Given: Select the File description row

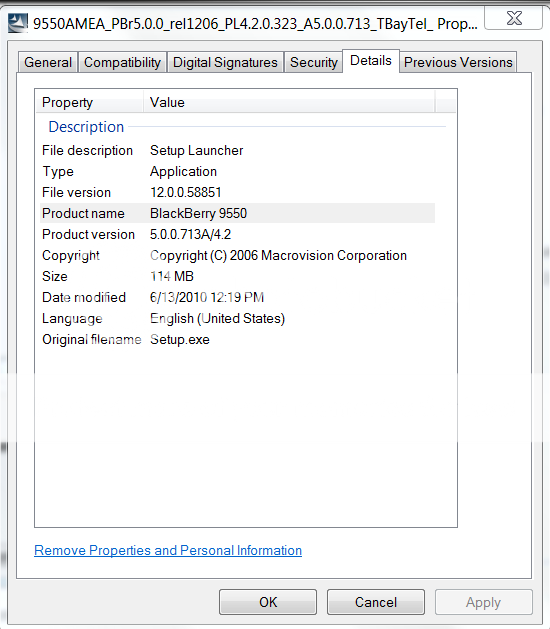Looking at the screenshot, I should (237, 150).
